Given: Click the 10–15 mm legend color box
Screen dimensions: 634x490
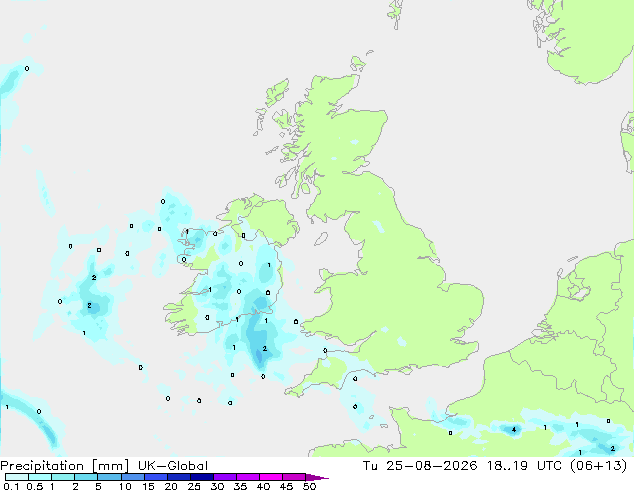Looking at the screenshot, I should point(133,477).
